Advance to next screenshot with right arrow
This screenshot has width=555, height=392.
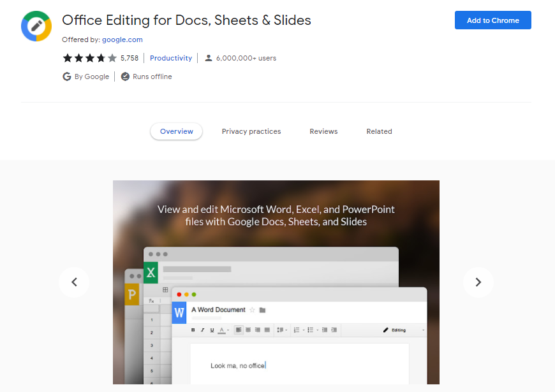(478, 282)
